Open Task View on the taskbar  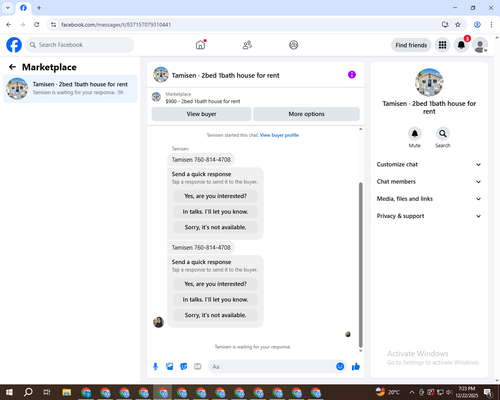tap(47, 392)
